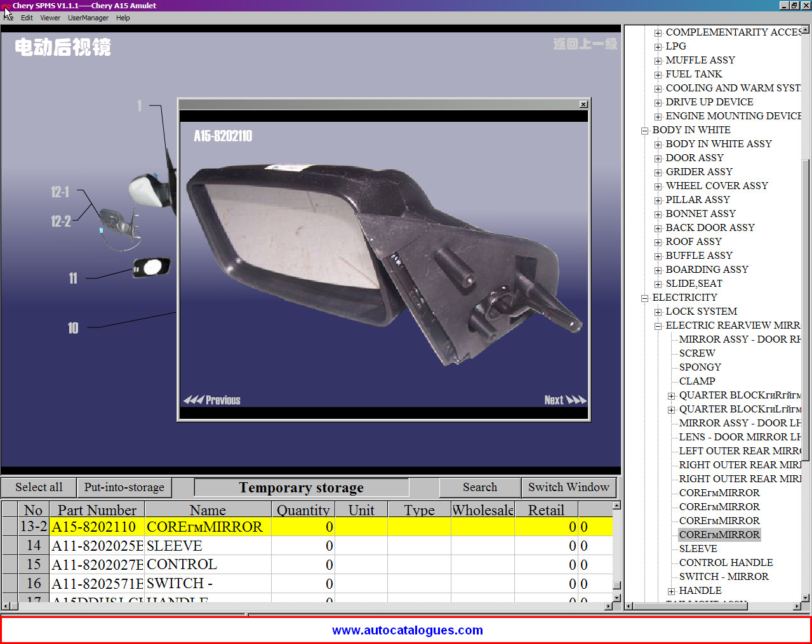Click callout 12-1 label in diagram
This screenshot has height=644, width=812.
tap(60, 192)
